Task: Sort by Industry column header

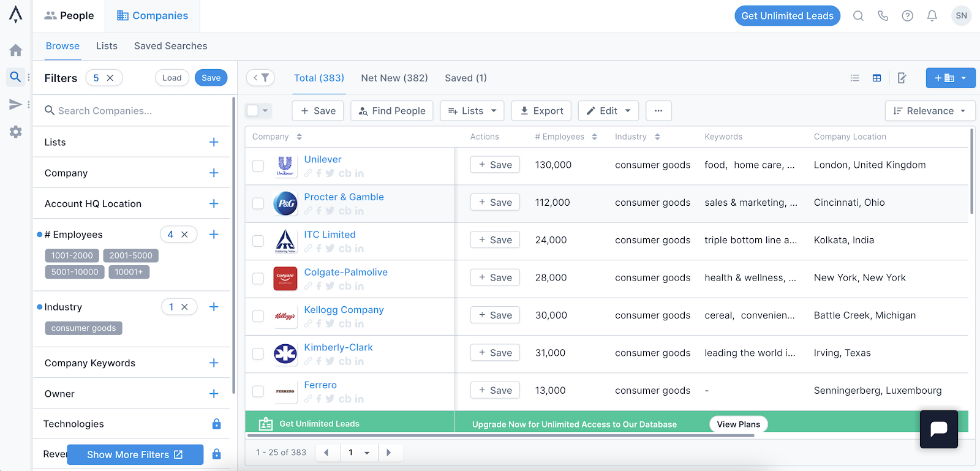Action: (x=638, y=137)
